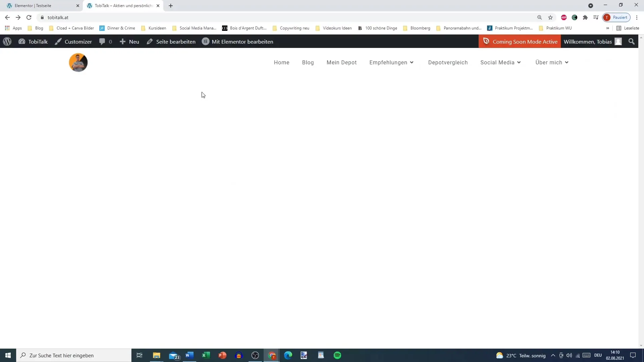Click the Elementor edit icon

pos(205,41)
